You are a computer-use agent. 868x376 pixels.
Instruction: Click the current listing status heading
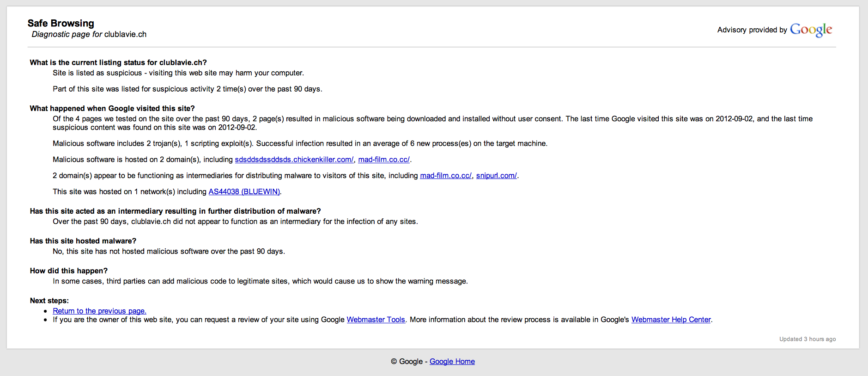click(x=118, y=62)
